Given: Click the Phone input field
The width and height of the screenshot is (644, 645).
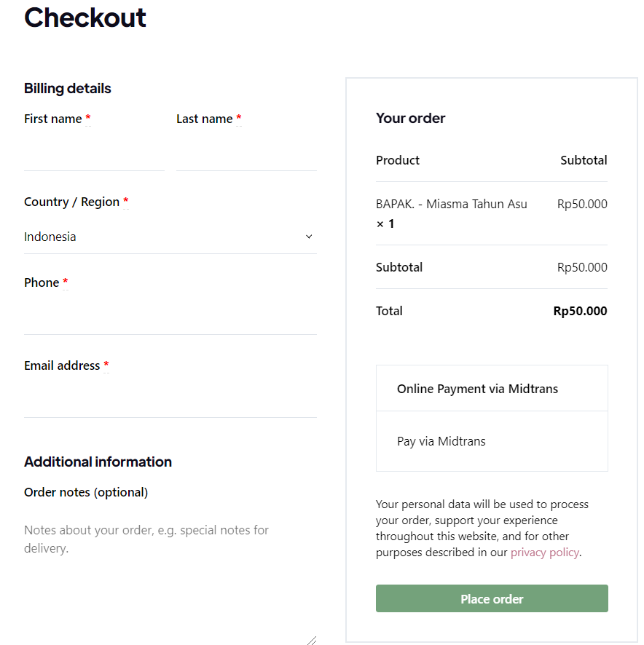Looking at the screenshot, I should [170, 317].
